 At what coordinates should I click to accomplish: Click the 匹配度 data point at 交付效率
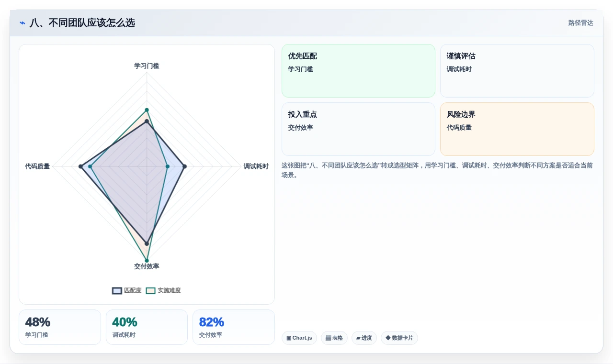tap(147, 244)
